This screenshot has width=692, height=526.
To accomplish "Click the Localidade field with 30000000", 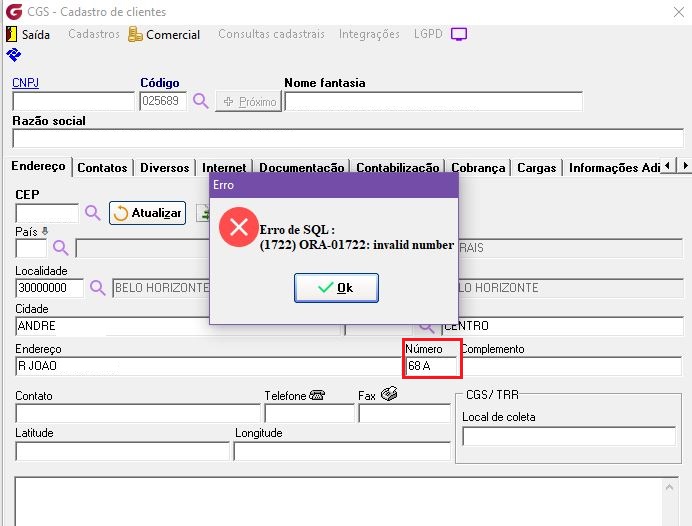I will pos(49,288).
